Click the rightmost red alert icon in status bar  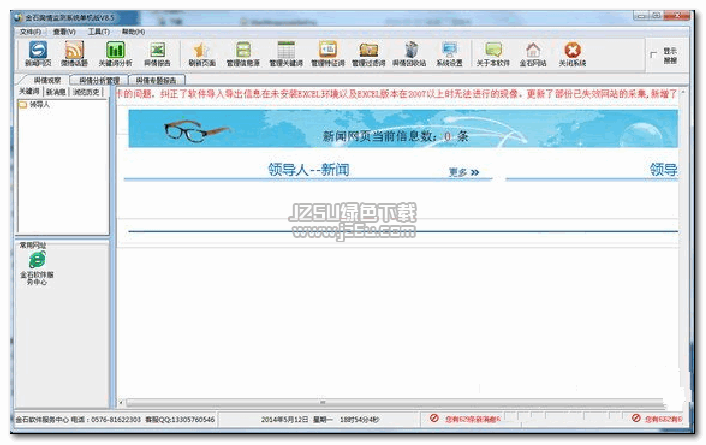[636, 418]
